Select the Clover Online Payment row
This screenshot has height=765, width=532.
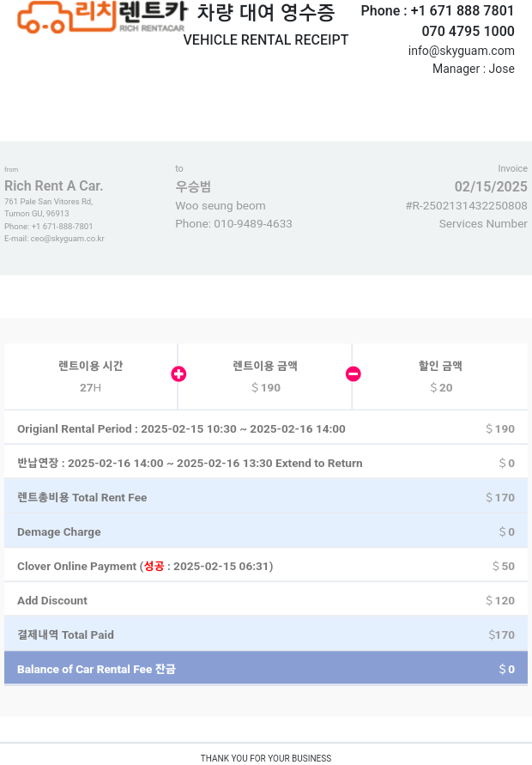tap(266, 566)
